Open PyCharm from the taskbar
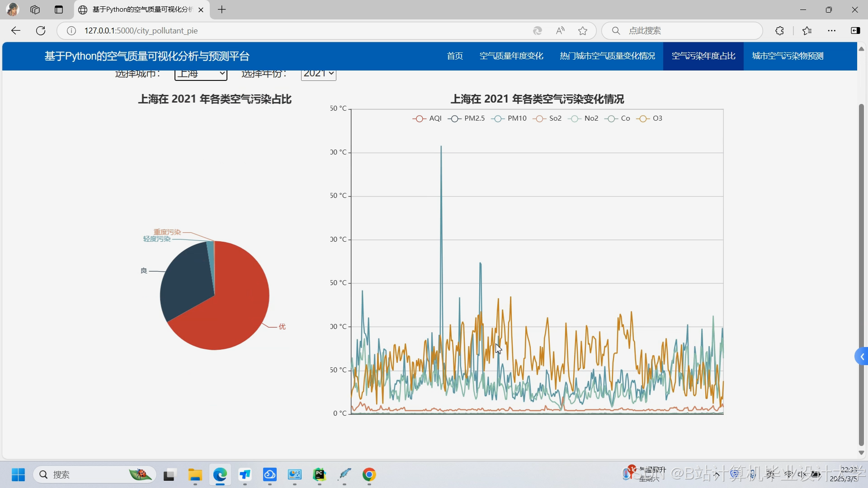 pyautogui.click(x=320, y=474)
